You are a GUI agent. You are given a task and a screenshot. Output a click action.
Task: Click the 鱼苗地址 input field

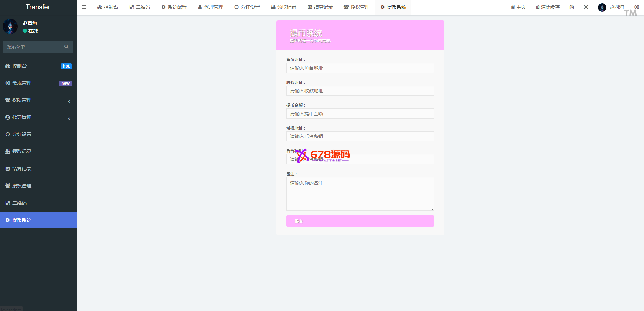pos(360,68)
